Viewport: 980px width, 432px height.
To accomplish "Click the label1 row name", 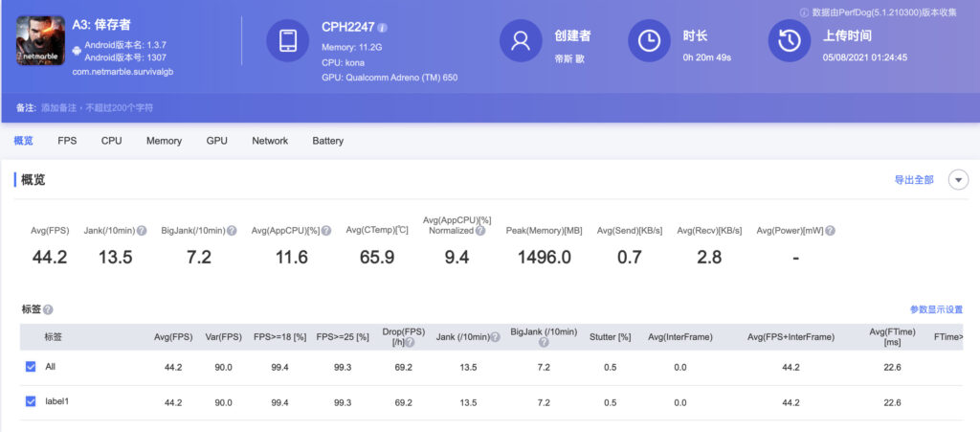I will click(56, 401).
